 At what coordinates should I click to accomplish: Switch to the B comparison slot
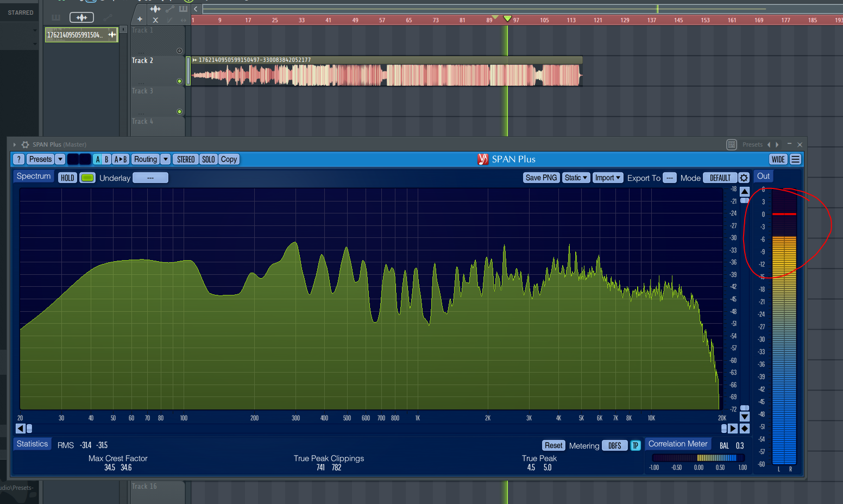(106, 159)
